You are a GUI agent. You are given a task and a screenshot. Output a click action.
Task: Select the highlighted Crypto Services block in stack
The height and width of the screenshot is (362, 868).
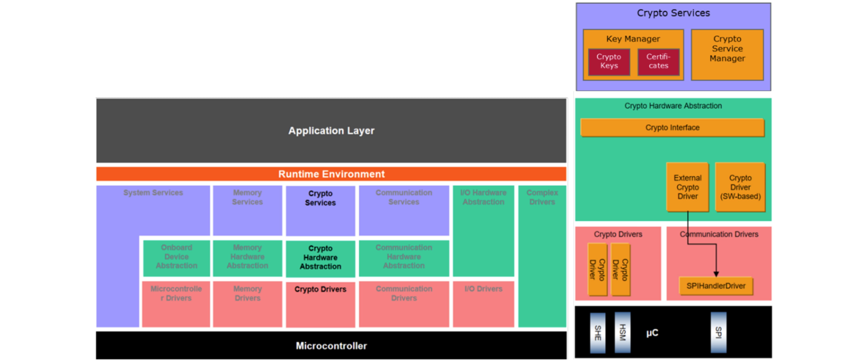[x=320, y=211]
